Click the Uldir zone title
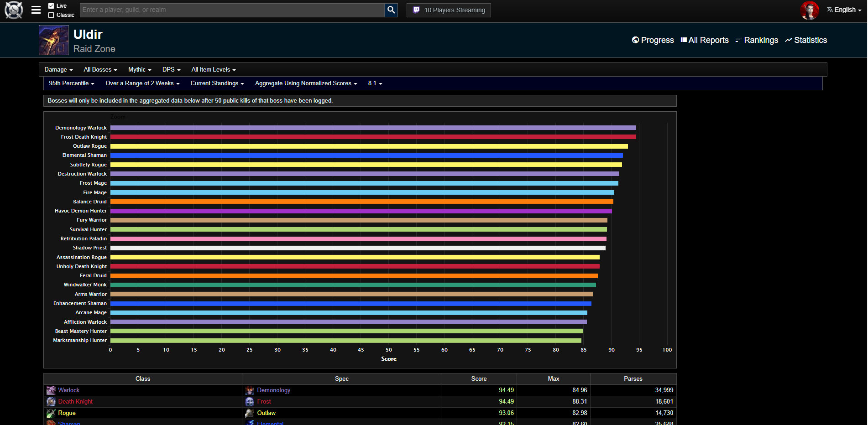The width and height of the screenshot is (868, 425). click(88, 35)
